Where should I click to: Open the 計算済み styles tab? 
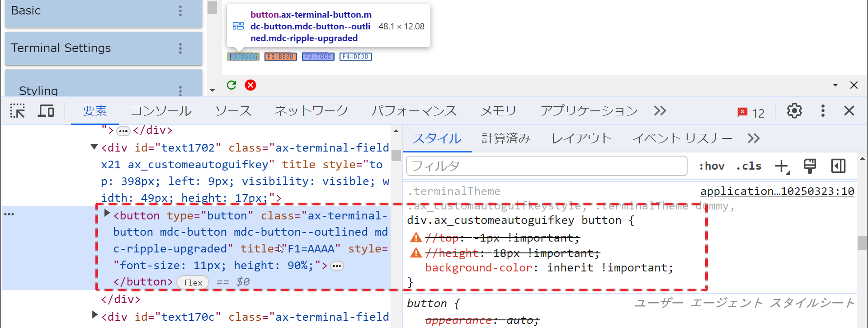click(506, 138)
